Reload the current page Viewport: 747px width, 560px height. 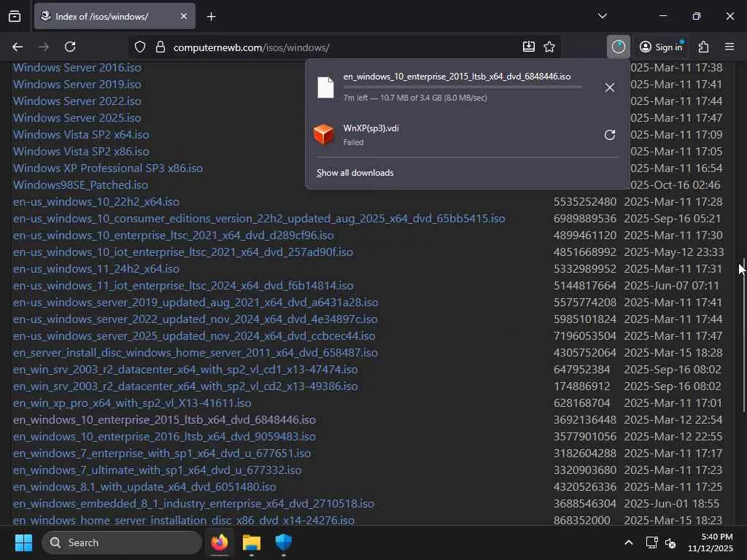coord(70,47)
